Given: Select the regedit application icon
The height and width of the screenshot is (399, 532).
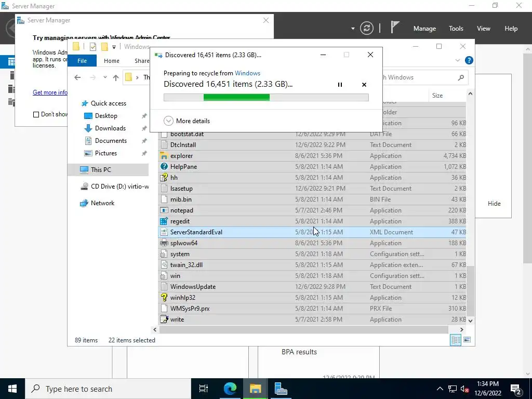Looking at the screenshot, I should pyautogui.click(x=164, y=221).
